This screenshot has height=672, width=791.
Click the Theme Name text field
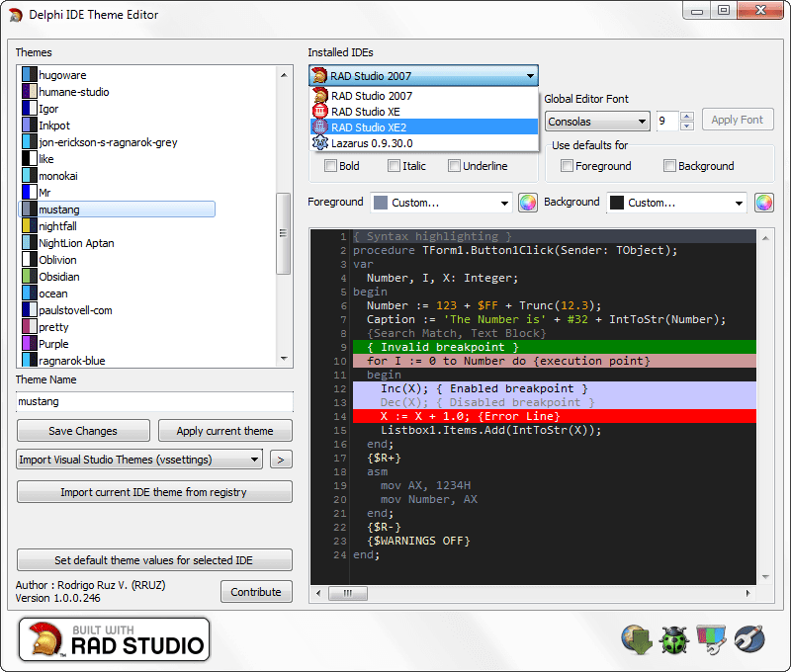point(154,402)
